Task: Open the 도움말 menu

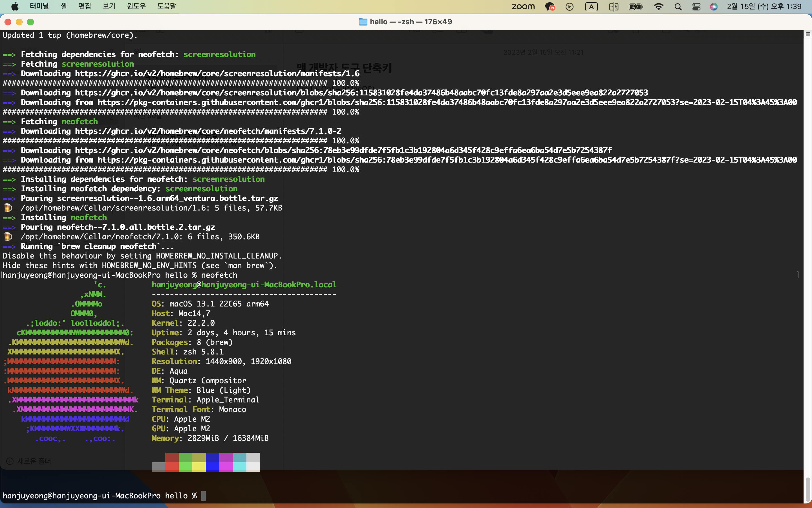Action: pos(167,6)
